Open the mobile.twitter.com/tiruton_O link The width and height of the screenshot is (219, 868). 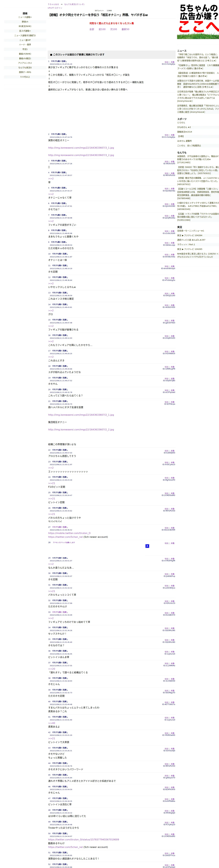click(69, 533)
